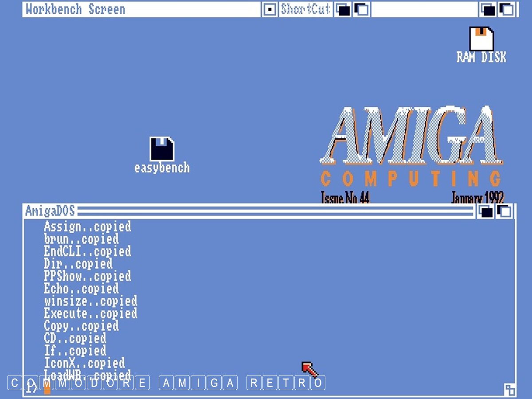
Task: Push the AmigaDOS window to back
Action: tap(486, 211)
